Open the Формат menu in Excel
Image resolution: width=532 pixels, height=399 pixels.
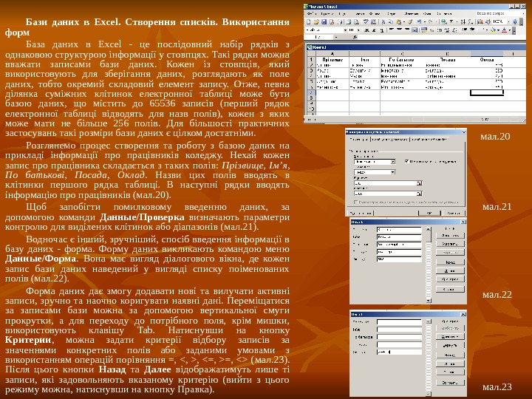(375, 13)
